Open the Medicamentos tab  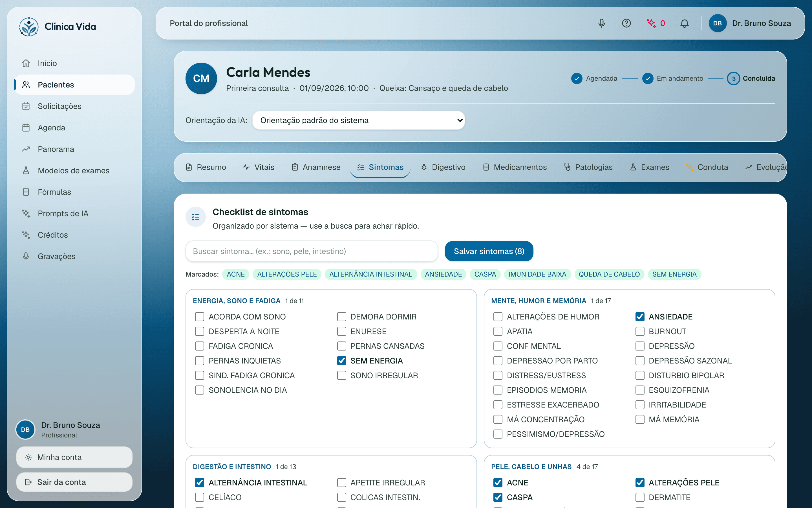pos(514,167)
